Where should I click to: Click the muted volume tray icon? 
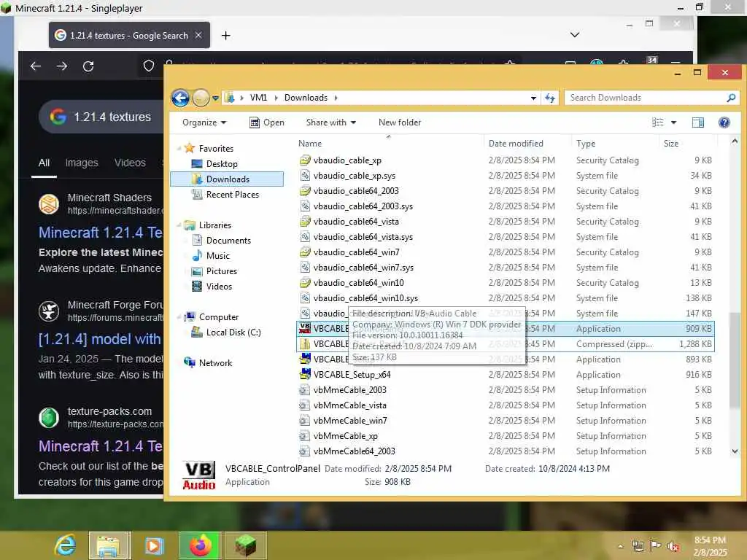click(x=673, y=546)
